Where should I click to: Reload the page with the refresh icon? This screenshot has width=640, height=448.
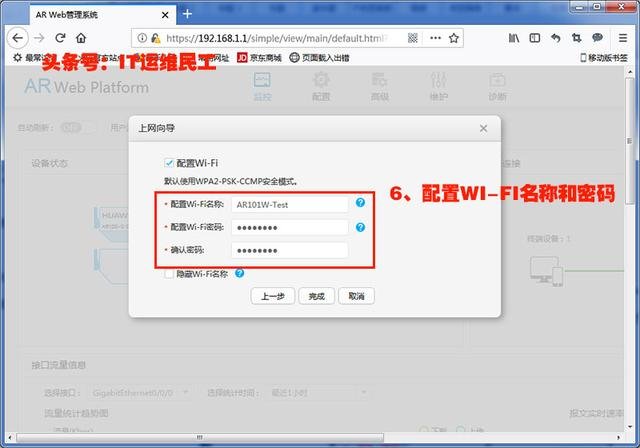60,38
